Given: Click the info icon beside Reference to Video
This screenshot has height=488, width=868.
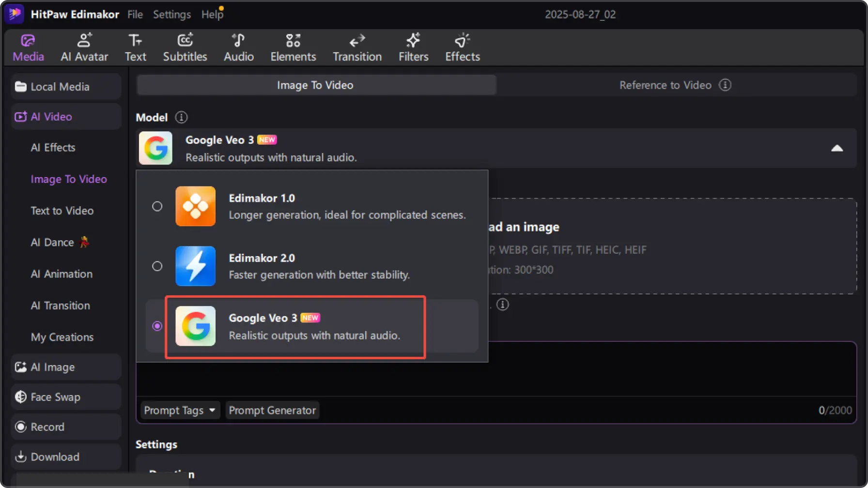Looking at the screenshot, I should (725, 85).
